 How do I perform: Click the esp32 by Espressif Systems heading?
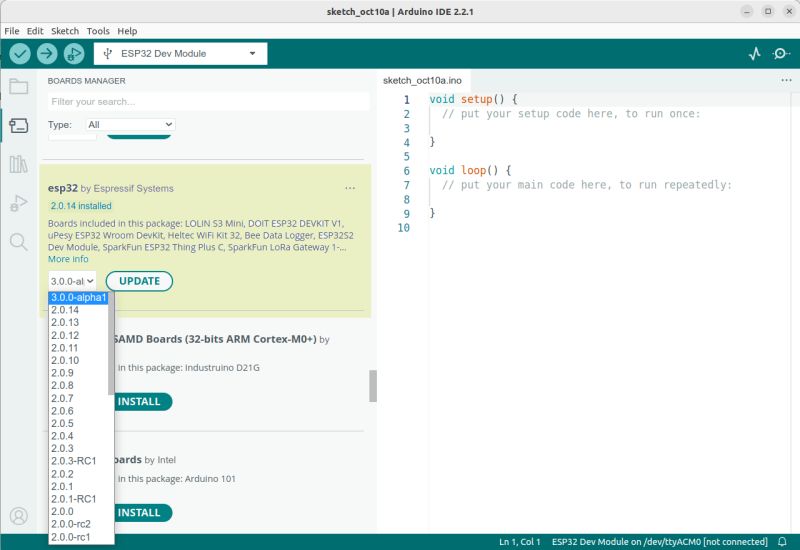point(111,188)
